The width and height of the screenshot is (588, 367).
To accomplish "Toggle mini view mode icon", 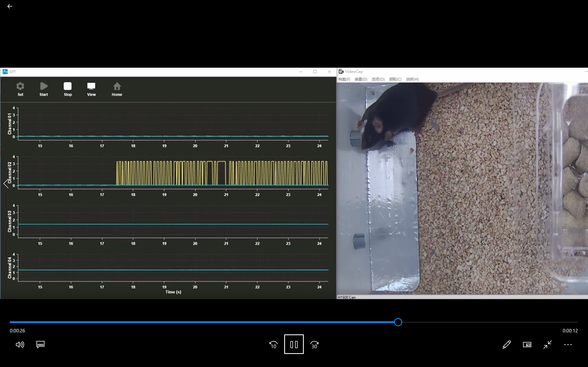I will coord(527,344).
